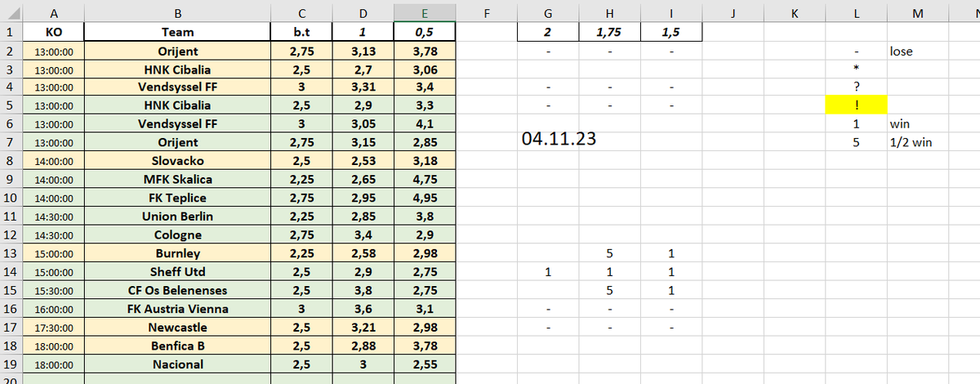Select the 3,21 value in Newcastle row

[363, 327]
